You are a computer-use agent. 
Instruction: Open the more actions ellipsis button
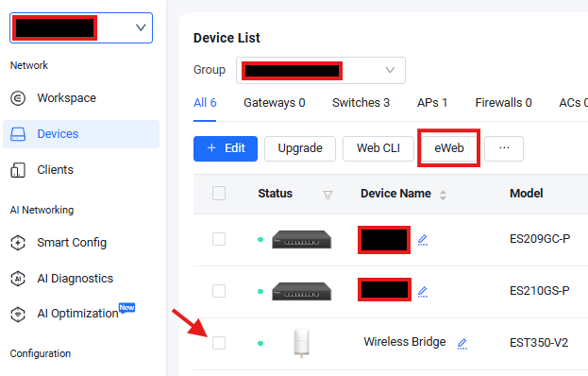(x=504, y=148)
